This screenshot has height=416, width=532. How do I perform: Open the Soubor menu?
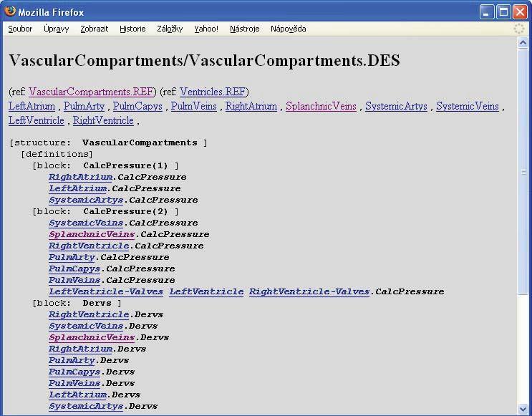point(20,29)
